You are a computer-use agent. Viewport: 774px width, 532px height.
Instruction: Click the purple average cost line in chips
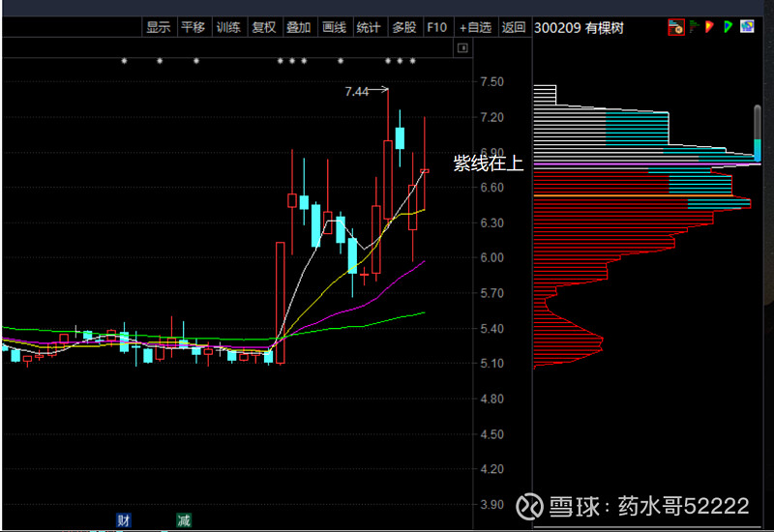[647, 163]
